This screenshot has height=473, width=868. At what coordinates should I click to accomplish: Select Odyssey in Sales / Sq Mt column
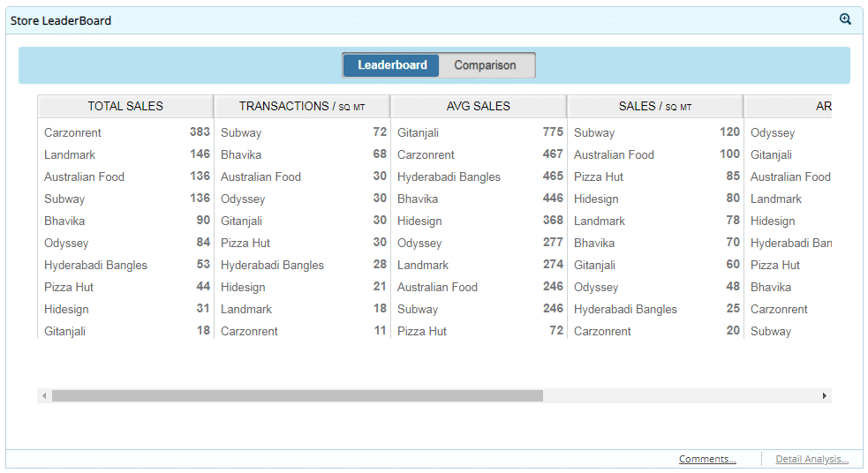click(x=596, y=288)
